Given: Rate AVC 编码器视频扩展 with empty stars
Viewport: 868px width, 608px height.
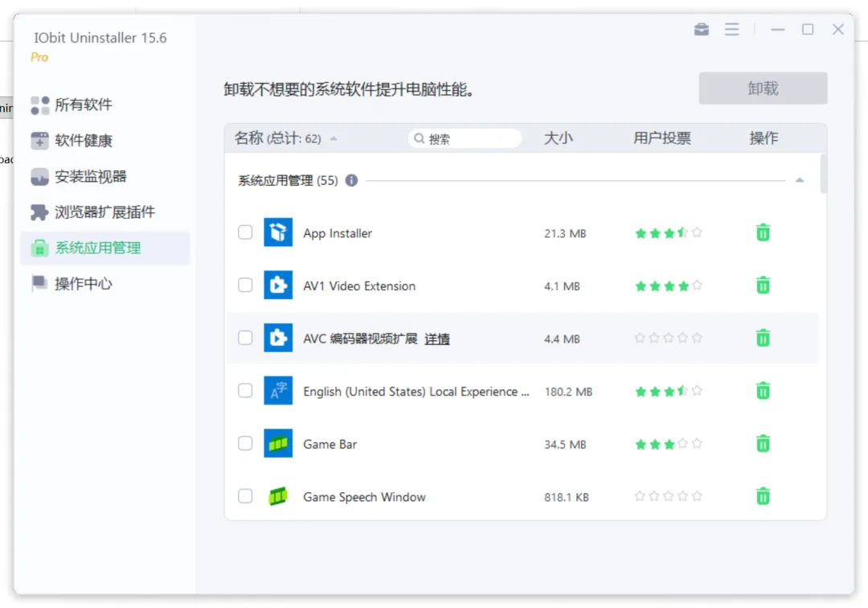Looking at the screenshot, I should [668, 338].
